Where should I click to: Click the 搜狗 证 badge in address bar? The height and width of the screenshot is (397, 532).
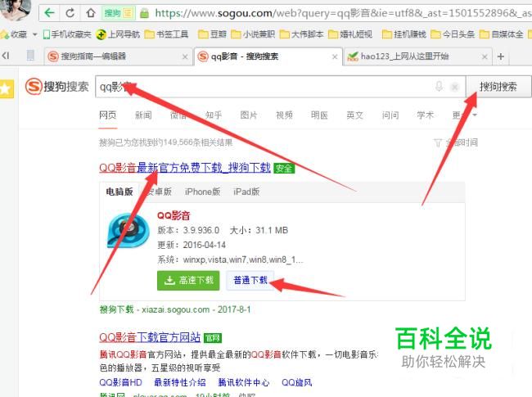[118, 14]
